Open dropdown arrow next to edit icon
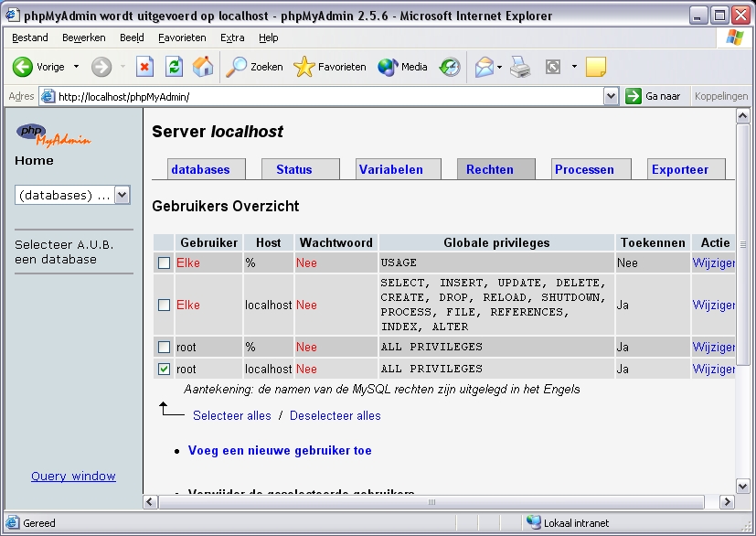The width and height of the screenshot is (756, 536). (x=574, y=67)
